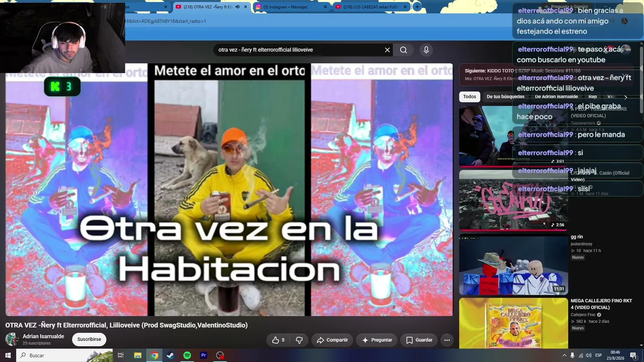Clear the YouTube search query
Image resolution: width=644 pixels, height=362 pixels.
[387, 50]
